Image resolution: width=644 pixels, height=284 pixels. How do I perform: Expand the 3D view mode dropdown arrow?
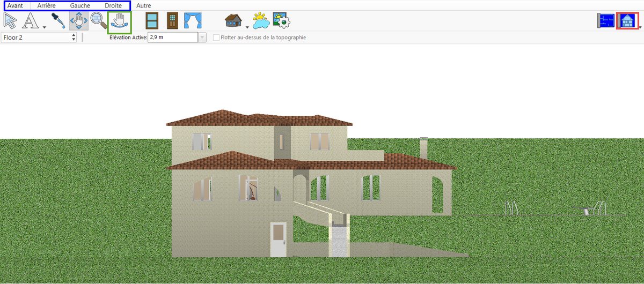pyautogui.click(x=640, y=26)
